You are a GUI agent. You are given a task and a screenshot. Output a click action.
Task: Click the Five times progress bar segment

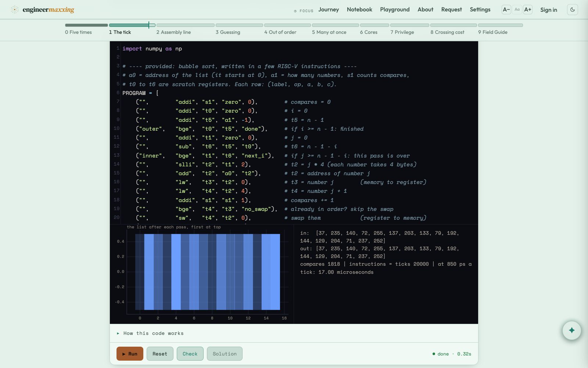pos(86,25)
